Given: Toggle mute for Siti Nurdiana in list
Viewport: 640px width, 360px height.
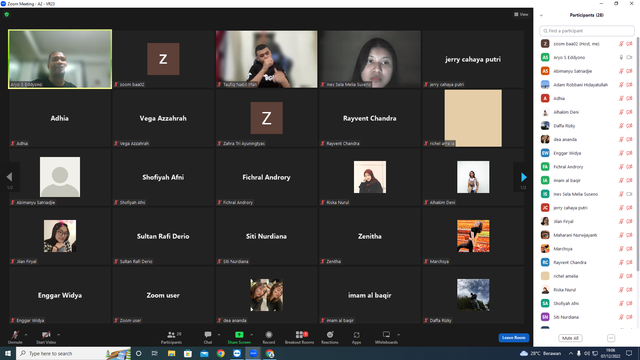Looking at the screenshot, I should click(x=621, y=317).
